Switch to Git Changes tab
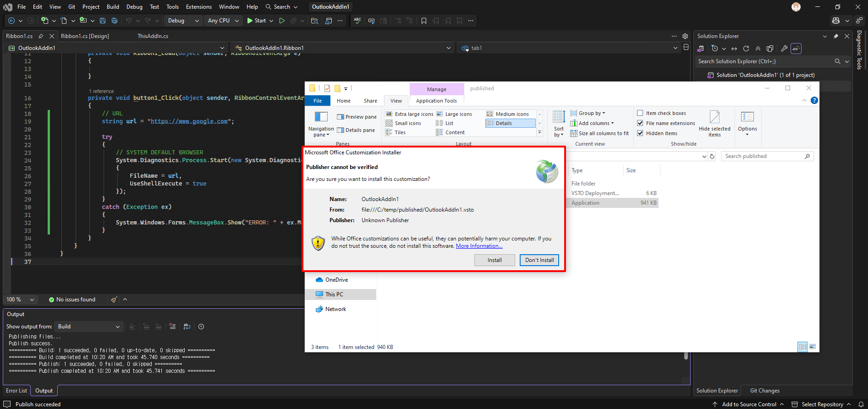Image resolution: width=868 pixels, height=409 pixels. click(x=765, y=391)
